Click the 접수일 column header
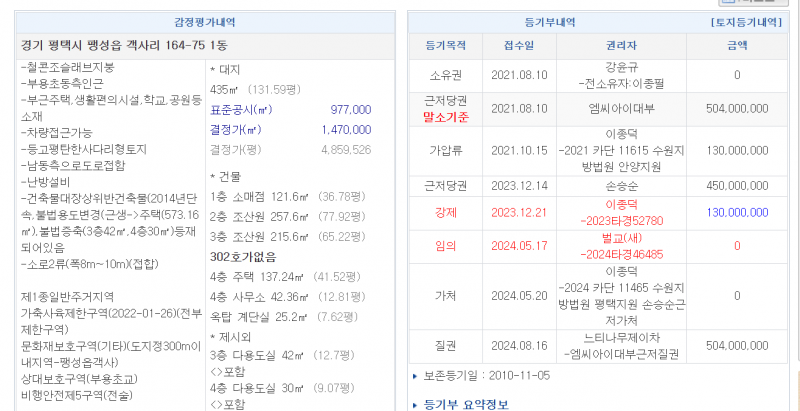This screenshot has height=411, width=800. (519, 46)
